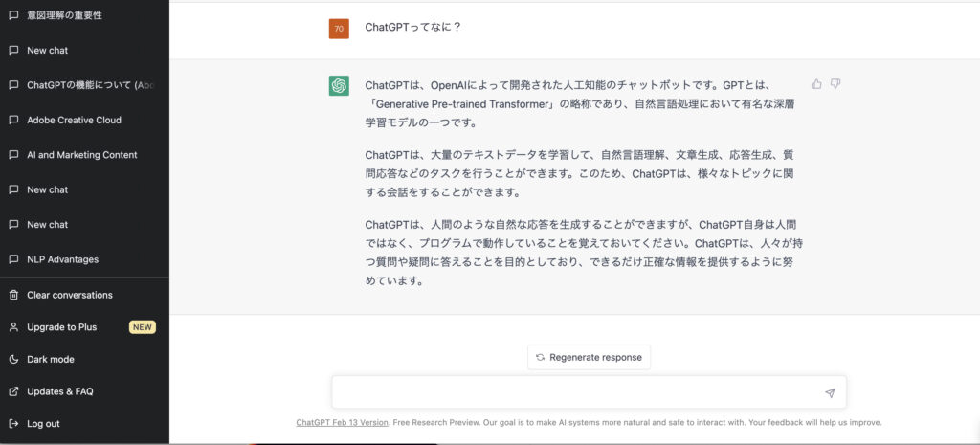
Task: Click Log out in the sidebar
Action: (43, 423)
